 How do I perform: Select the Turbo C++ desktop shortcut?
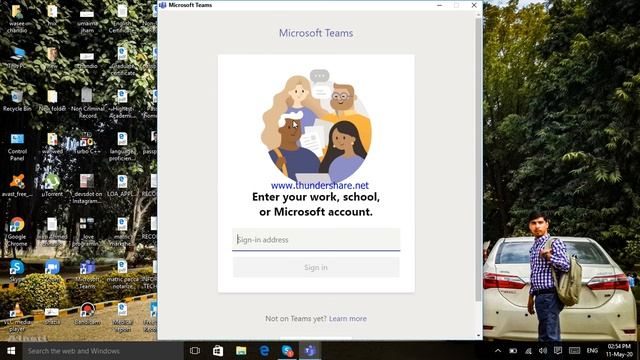click(x=87, y=143)
